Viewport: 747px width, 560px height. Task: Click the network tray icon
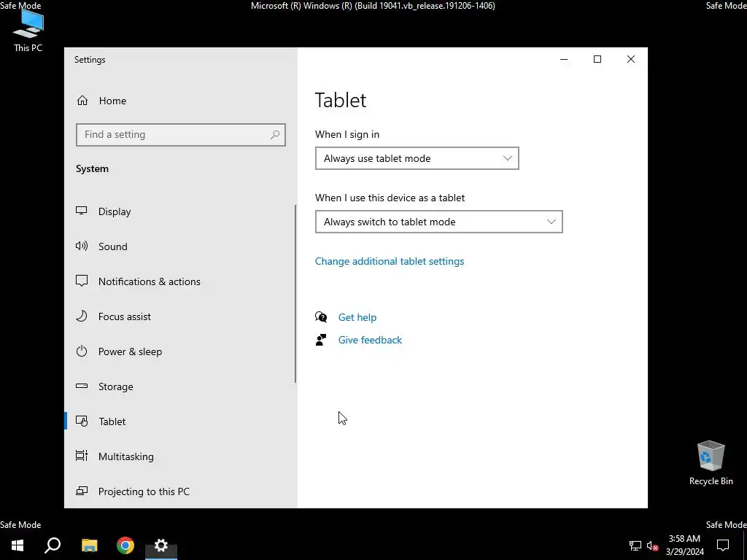coord(635,545)
